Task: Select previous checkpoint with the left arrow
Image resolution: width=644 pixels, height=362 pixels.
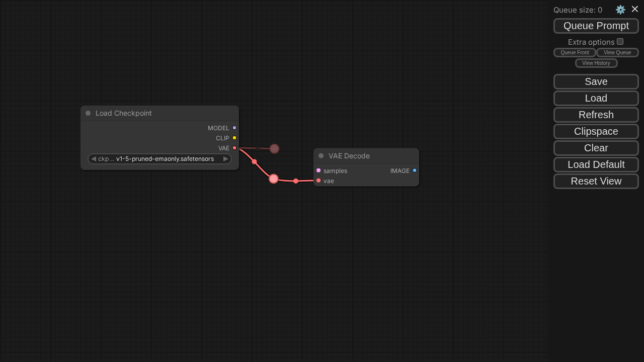Action: click(94, 159)
